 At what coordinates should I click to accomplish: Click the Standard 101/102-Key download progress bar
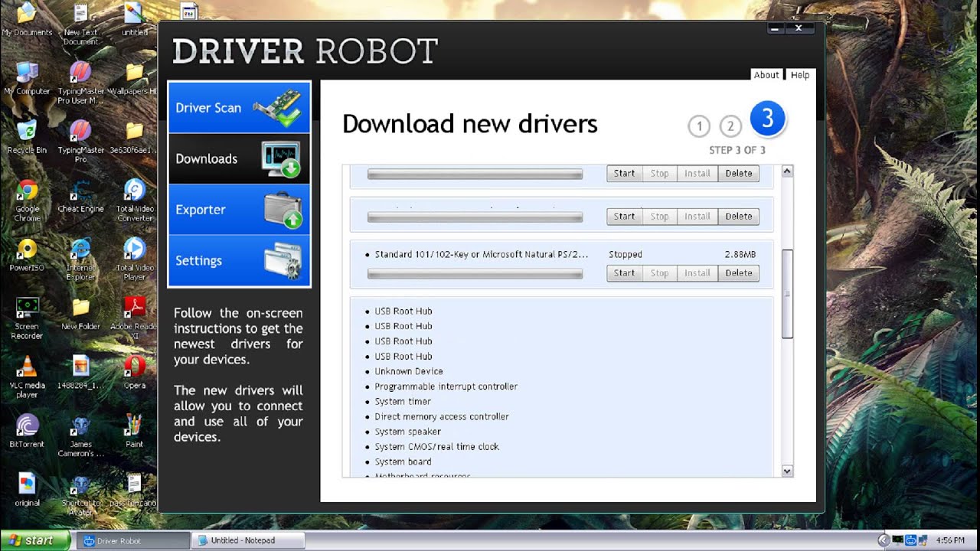click(475, 274)
